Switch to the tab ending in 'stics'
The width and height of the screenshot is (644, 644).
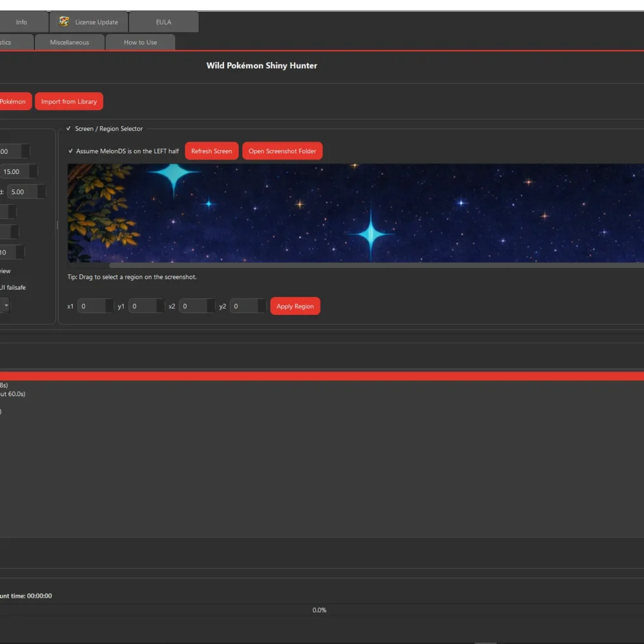pyautogui.click(x=17, y=43)
